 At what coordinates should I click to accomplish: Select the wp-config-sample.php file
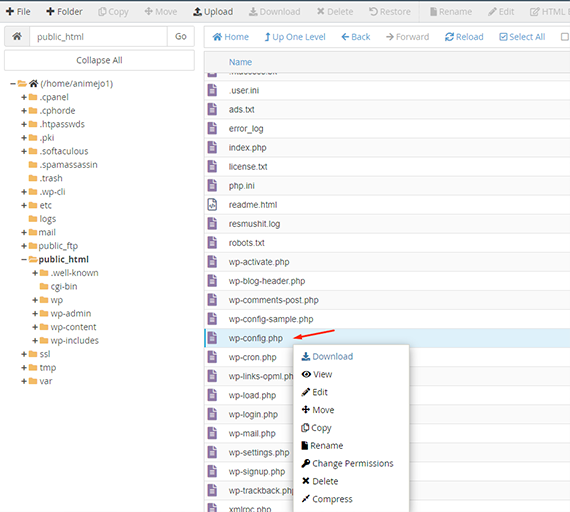(x=271, y=319)
